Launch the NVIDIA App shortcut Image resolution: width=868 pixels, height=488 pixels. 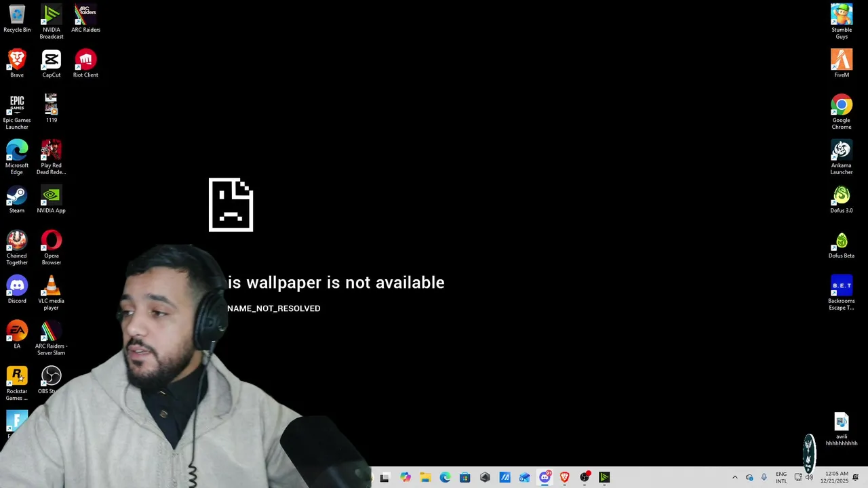coord(52,200)
